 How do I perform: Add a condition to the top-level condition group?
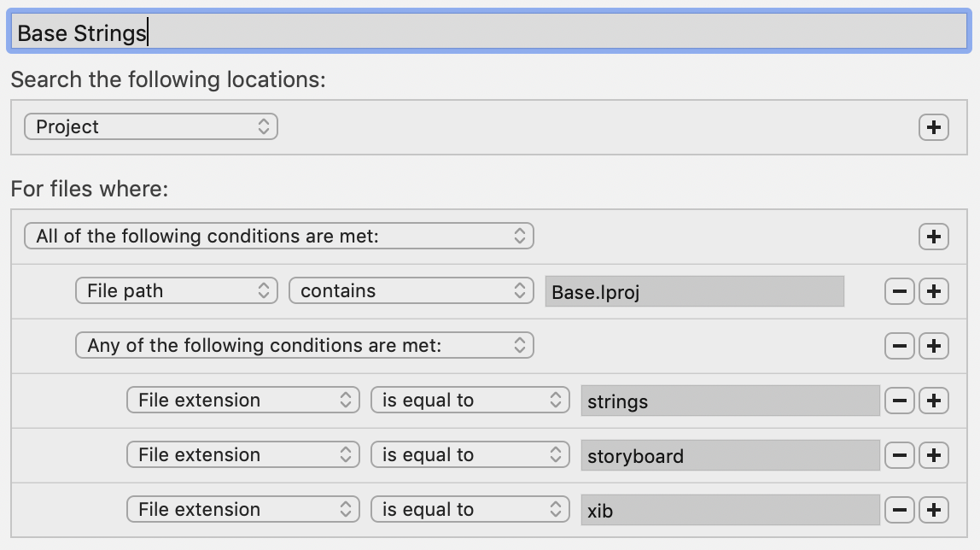[934, 236]
